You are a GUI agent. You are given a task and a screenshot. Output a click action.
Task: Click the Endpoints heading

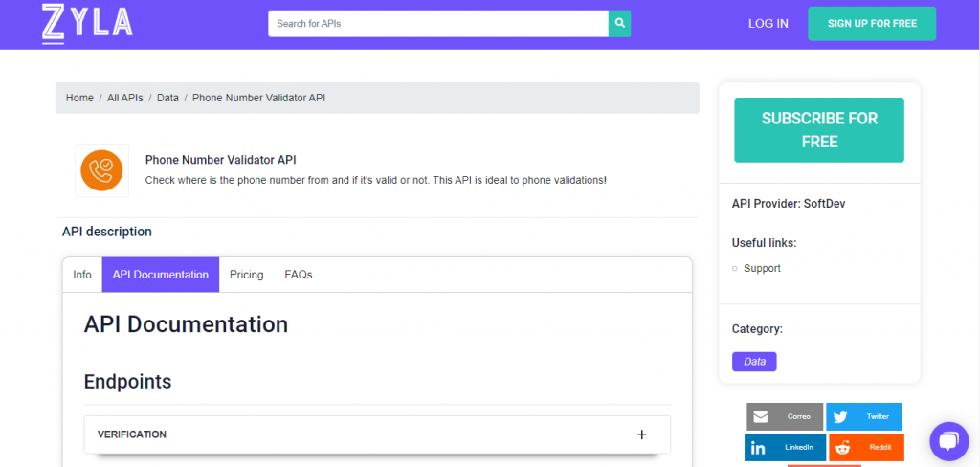tap(127, 382)
